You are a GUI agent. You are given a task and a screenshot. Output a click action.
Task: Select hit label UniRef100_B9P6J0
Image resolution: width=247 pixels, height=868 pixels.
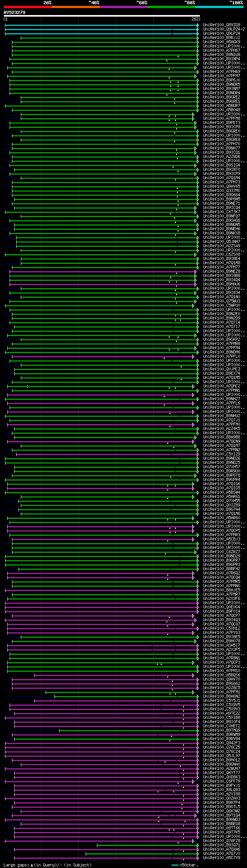[x=222, y=80]
